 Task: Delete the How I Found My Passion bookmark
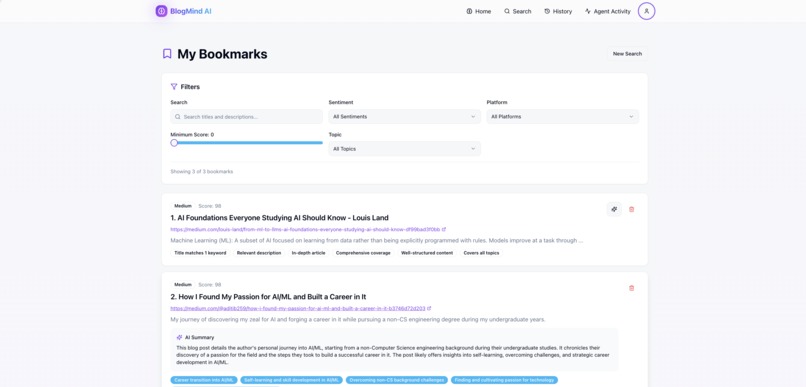click(632, 288)
